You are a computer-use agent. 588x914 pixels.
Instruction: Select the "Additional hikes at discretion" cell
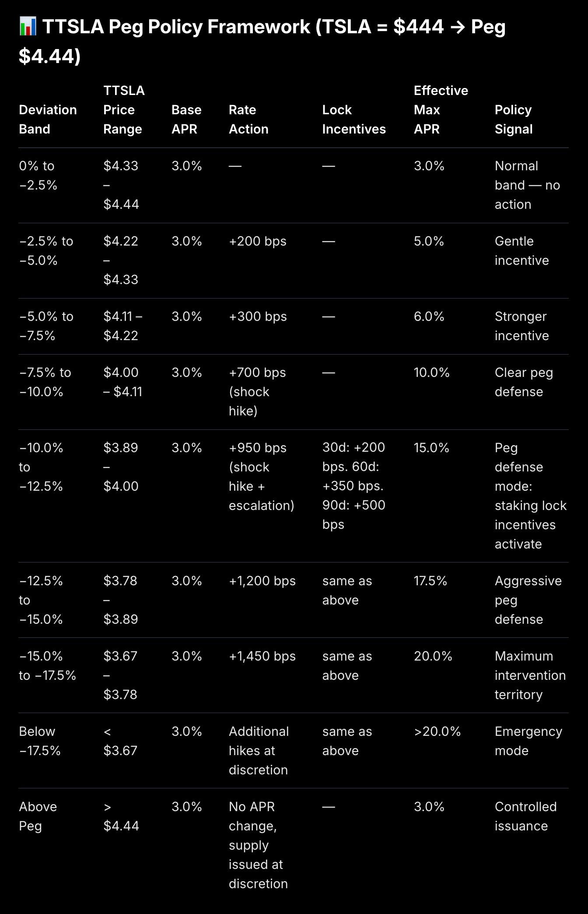coord(259,751)
